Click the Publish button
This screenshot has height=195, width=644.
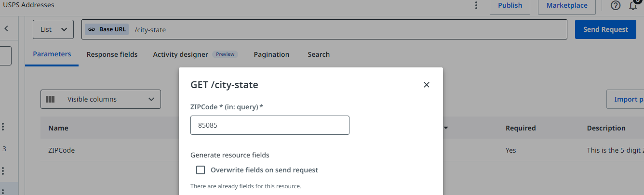(510, 5)
